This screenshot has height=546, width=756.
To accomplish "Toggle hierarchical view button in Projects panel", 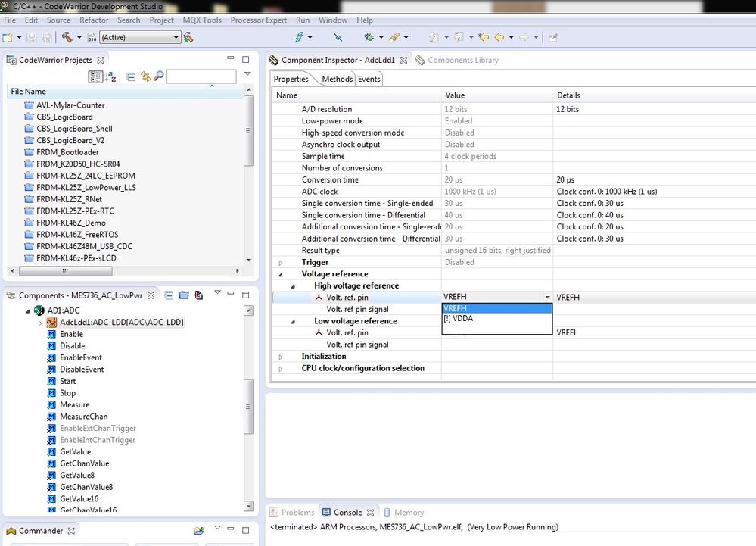I will coord(95,76).
